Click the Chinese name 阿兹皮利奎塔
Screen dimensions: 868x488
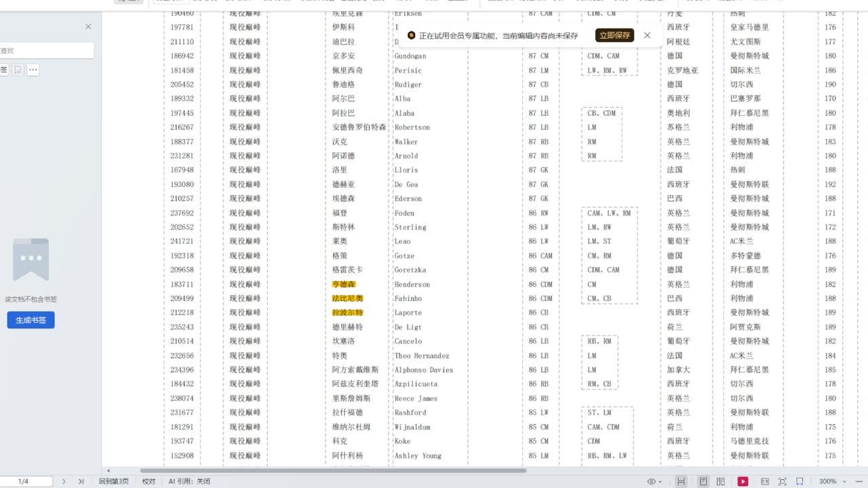coord(356,384)
